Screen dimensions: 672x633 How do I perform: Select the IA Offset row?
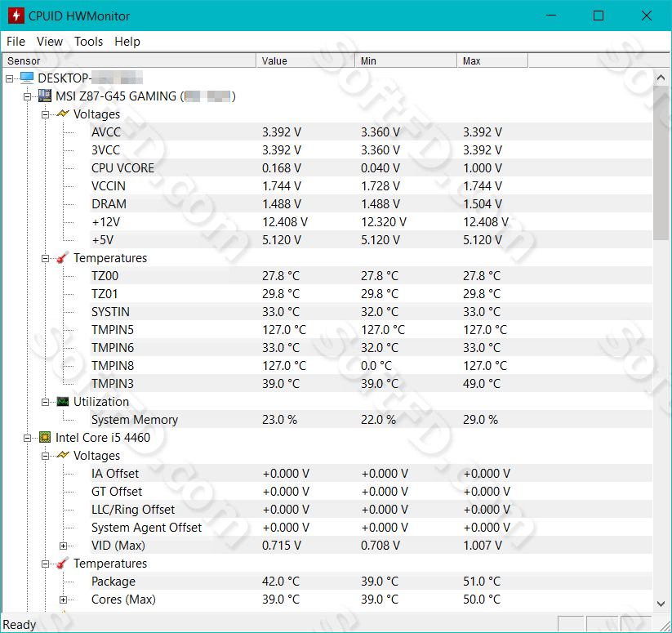click(x=372, y=474)
